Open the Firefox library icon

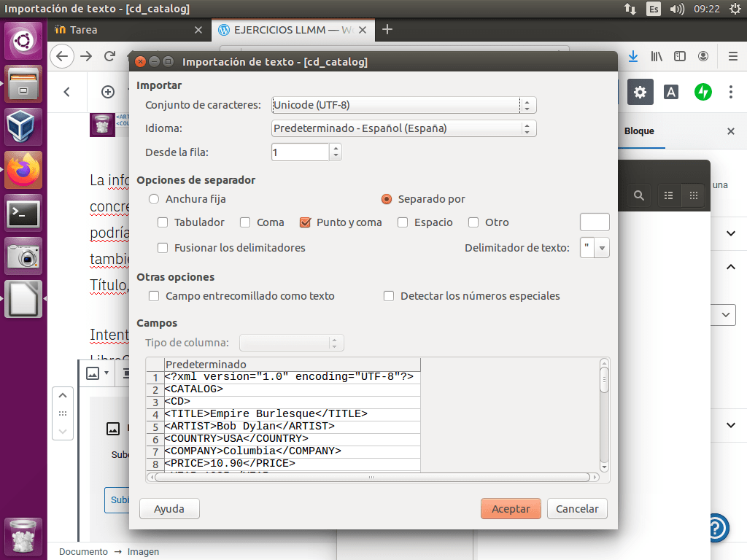point(657,56)
